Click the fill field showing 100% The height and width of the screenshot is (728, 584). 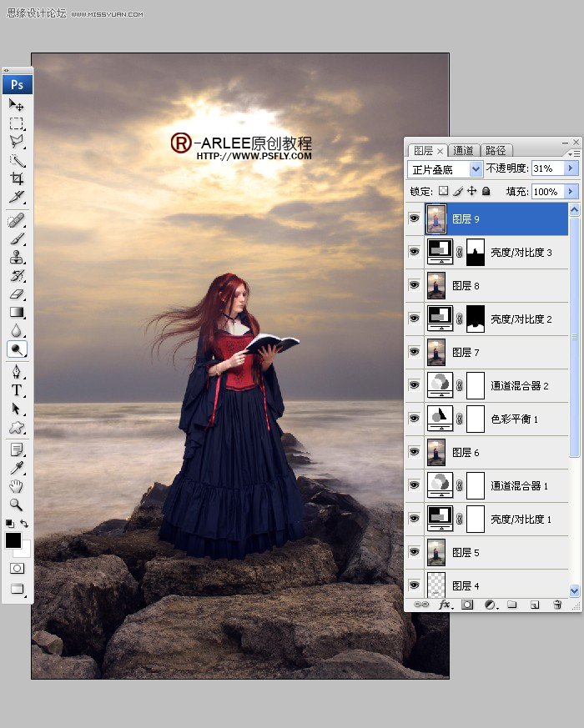[548, 191]
